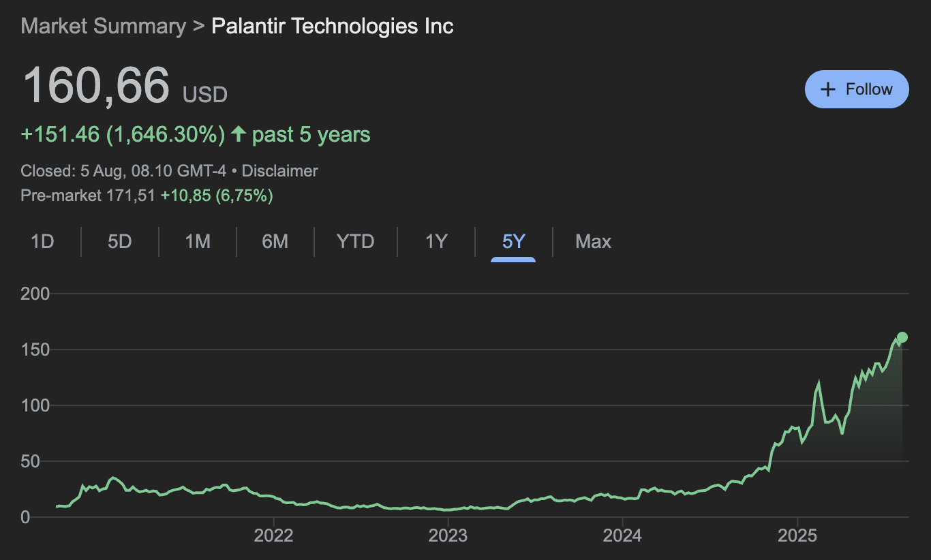Switch to the 1D time range tab
Screen dimensions: 931x560
pyautogui.click(x=42, y=241)
